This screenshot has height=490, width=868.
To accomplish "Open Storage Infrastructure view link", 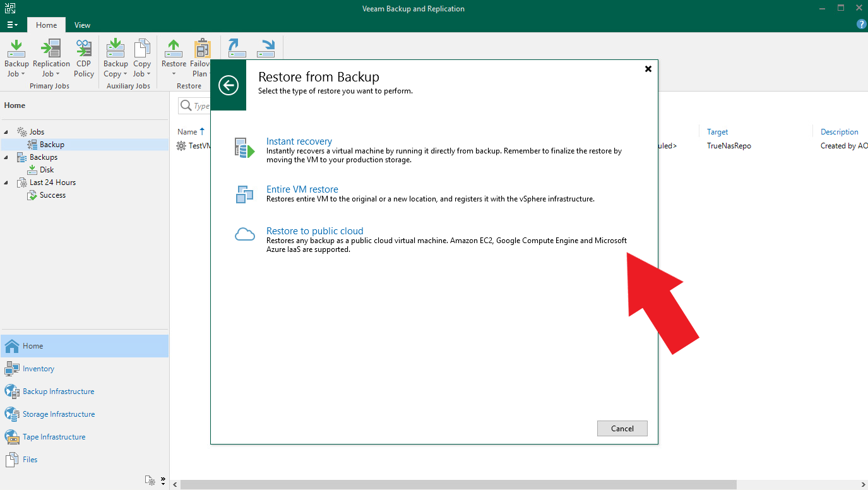I will pos(59,414).
